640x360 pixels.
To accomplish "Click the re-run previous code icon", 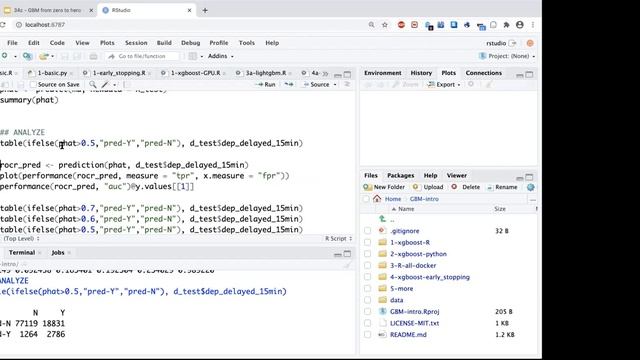I will (289, 84).
